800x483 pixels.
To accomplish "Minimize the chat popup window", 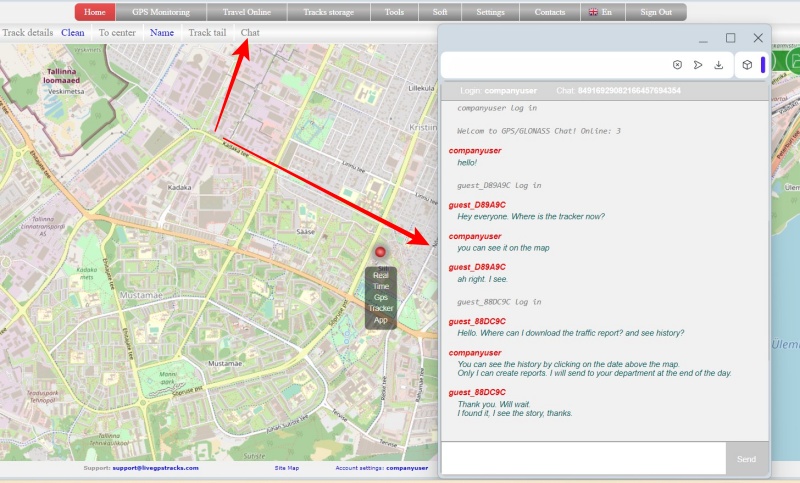I will coord(703,38).
